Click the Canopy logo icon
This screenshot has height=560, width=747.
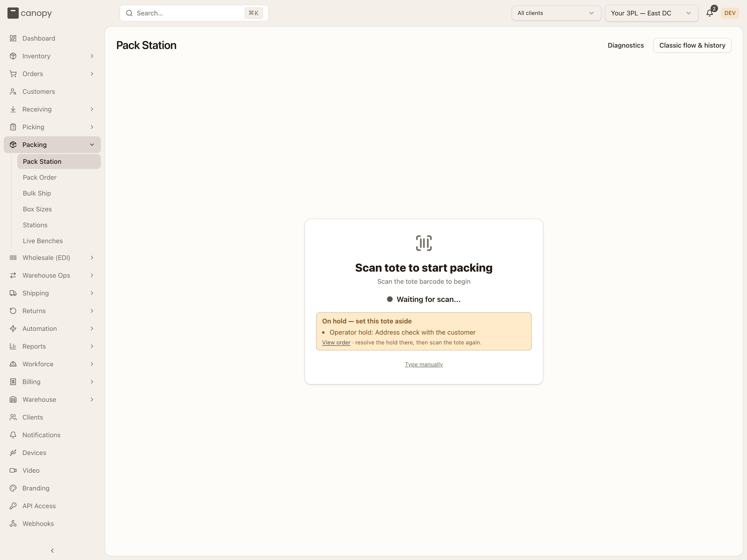pos(13,13)
